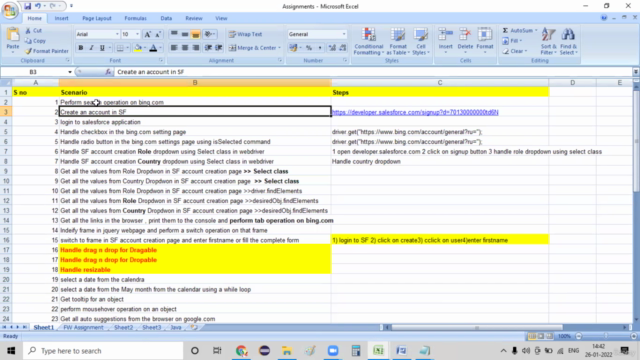Align text to the right
Image resolution: width=640 pixels, height=360 pixels.
[x=196, y=48]
